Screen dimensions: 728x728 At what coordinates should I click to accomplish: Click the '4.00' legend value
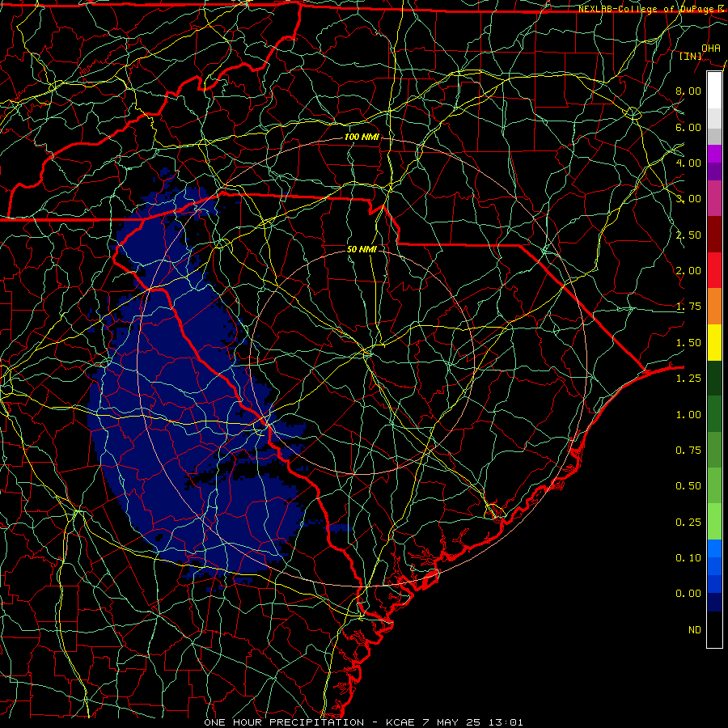[688, 163]
